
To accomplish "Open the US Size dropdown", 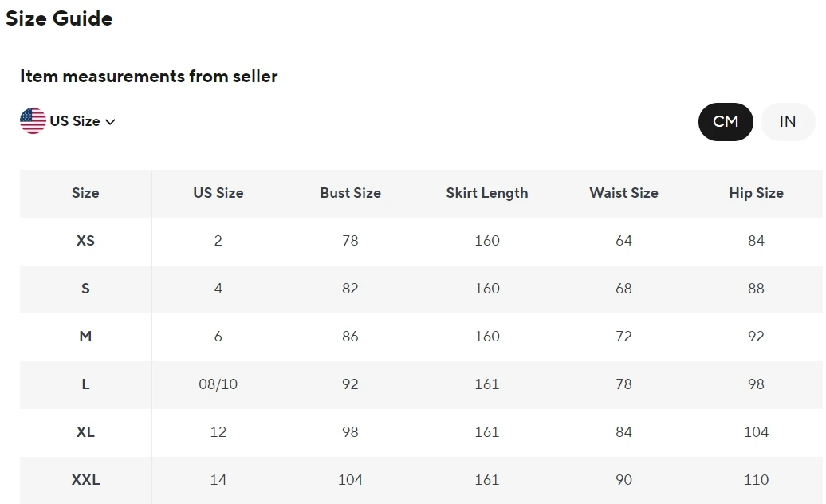I will coord(75,121).
